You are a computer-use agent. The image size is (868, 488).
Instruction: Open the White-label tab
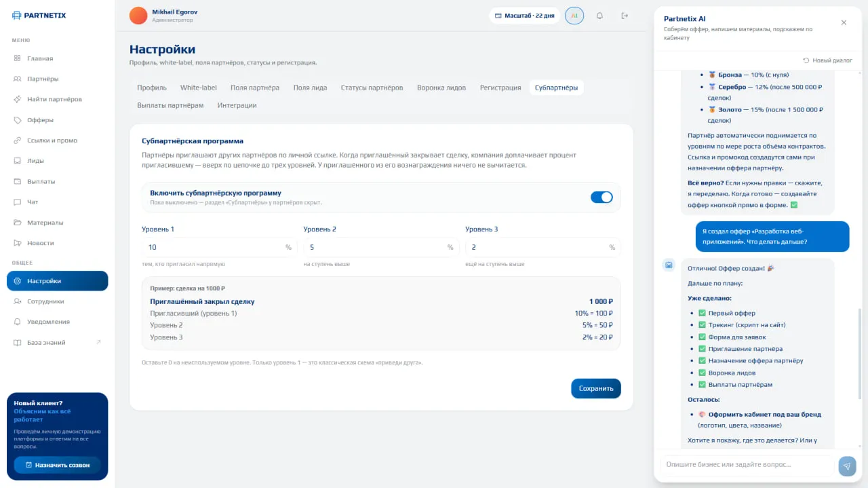(199, 88)
